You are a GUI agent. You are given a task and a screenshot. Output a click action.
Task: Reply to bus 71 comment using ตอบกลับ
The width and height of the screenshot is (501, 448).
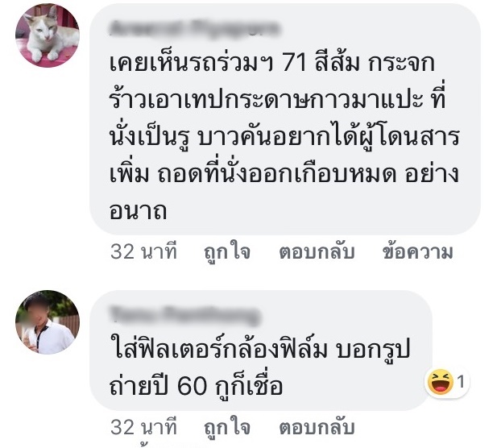coord(317,252)
